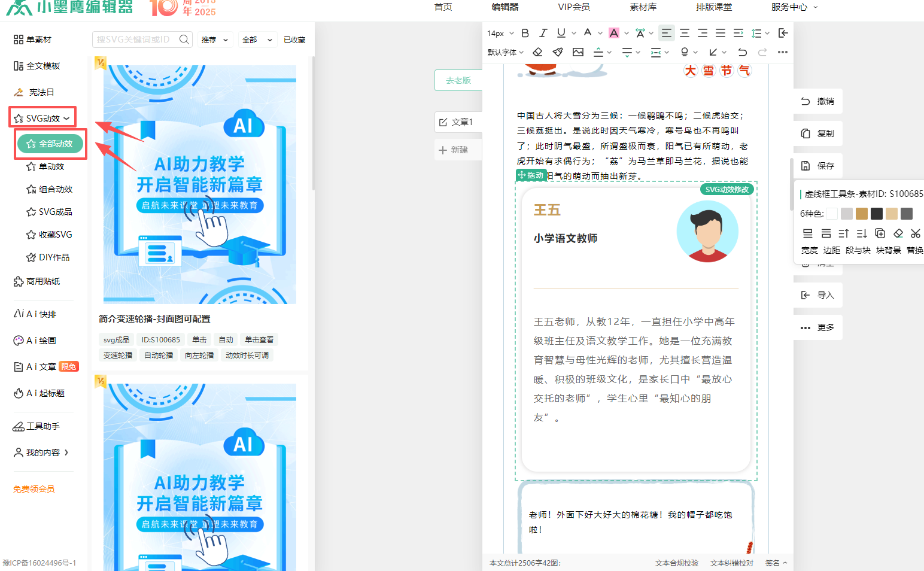Open the lightbulb tool in the toolbar

(685, 52)
